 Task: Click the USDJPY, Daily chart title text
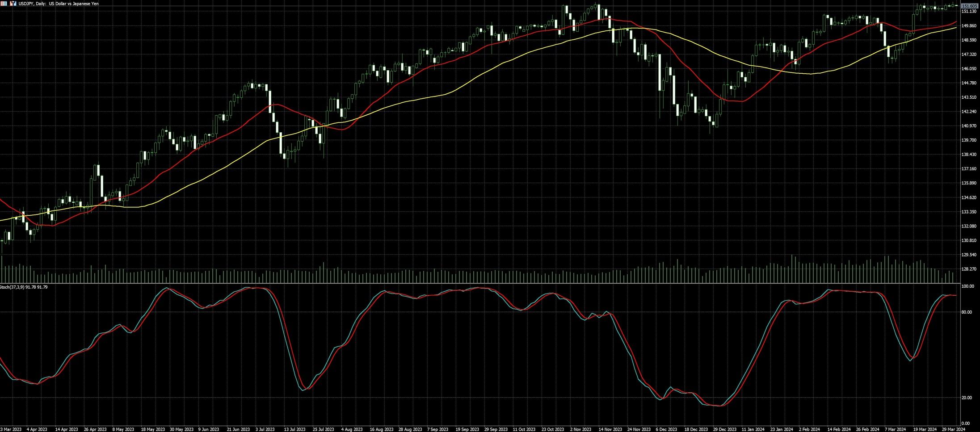coord(58,4)
